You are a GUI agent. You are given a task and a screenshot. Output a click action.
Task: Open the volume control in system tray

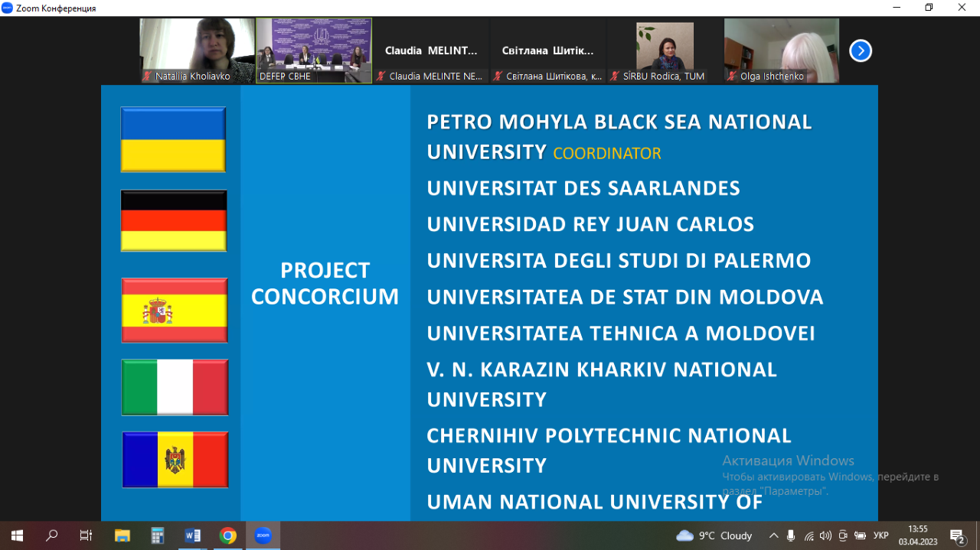click(825, 535)
